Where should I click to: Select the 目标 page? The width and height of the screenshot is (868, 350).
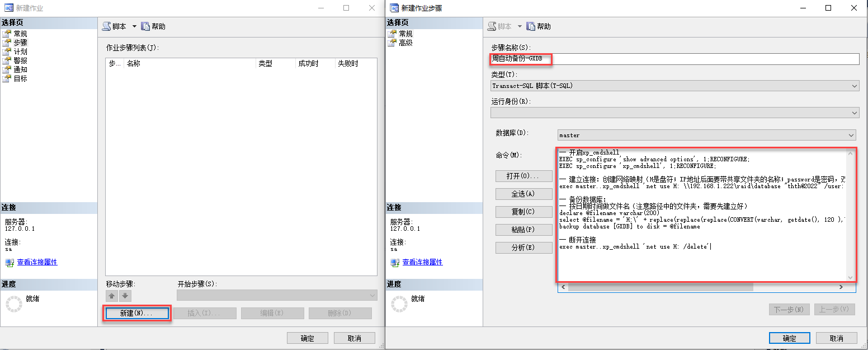(20, 78)
